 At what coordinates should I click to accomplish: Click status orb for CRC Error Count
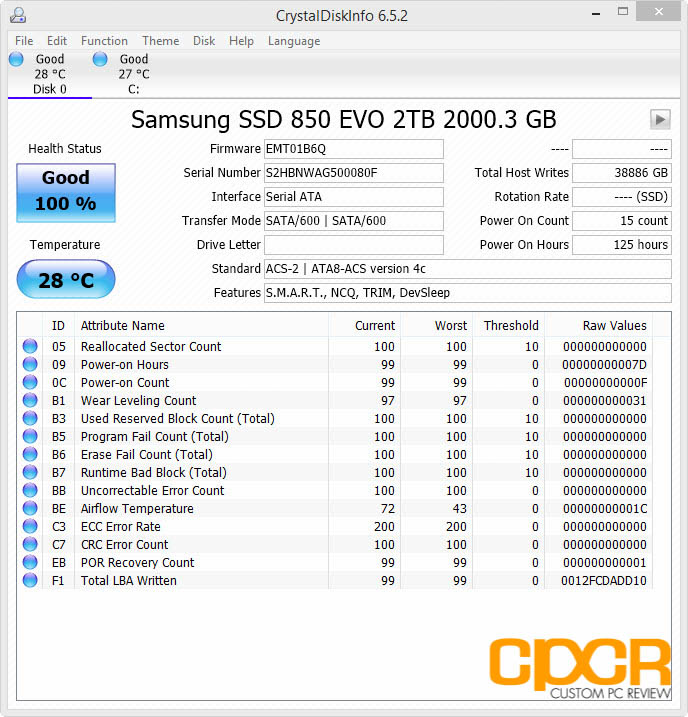pos(30,545)
